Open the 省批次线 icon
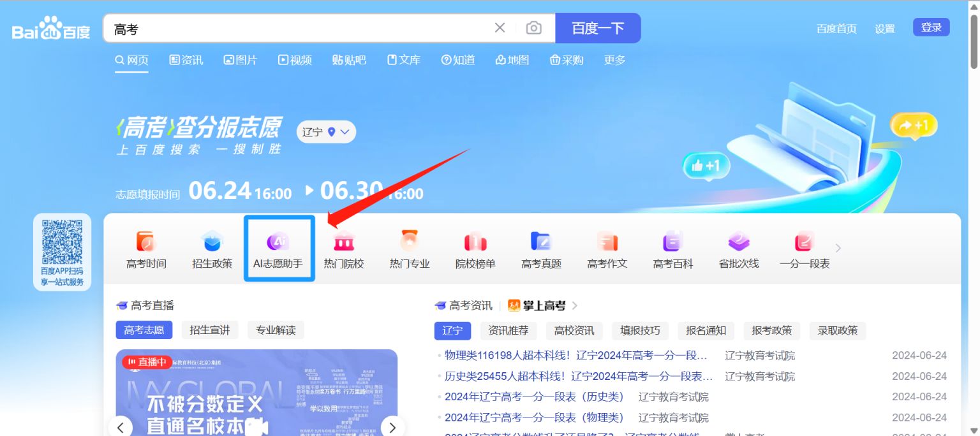 (x=739, y=249)
